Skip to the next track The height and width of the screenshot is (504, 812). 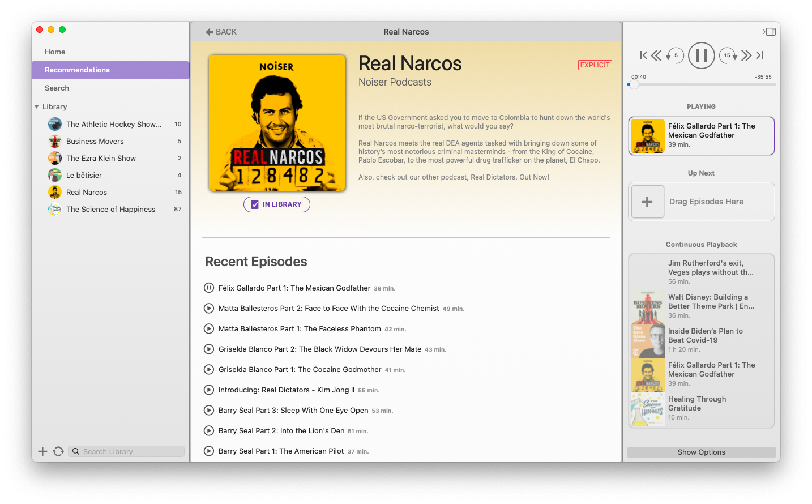tap(760, 55)
